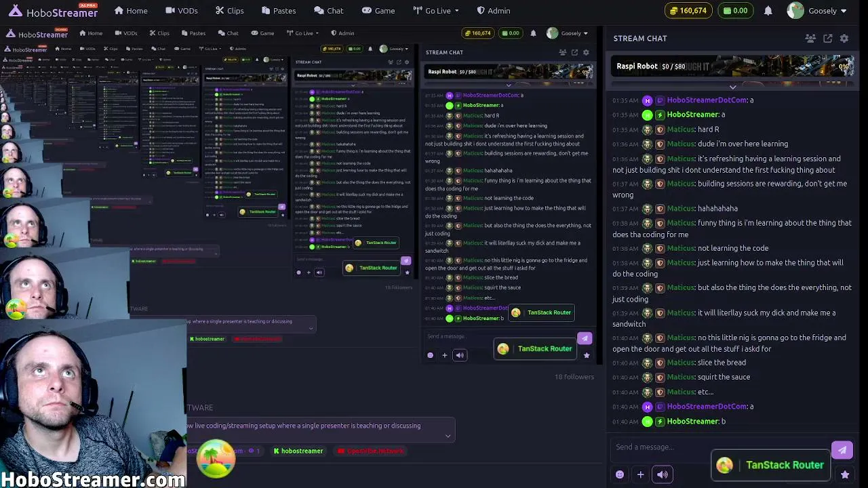Open the notifications bell
868x488 pixels.
[768, 11]
